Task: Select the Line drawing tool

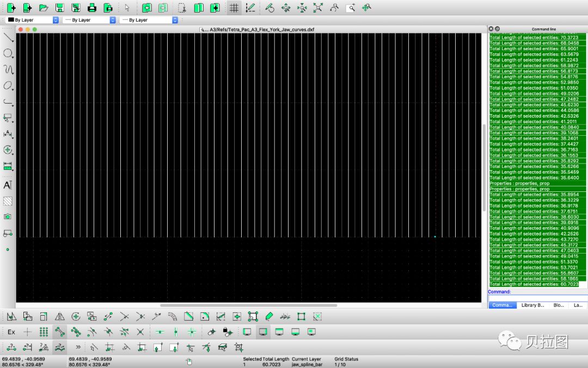Action: [8, 37]
